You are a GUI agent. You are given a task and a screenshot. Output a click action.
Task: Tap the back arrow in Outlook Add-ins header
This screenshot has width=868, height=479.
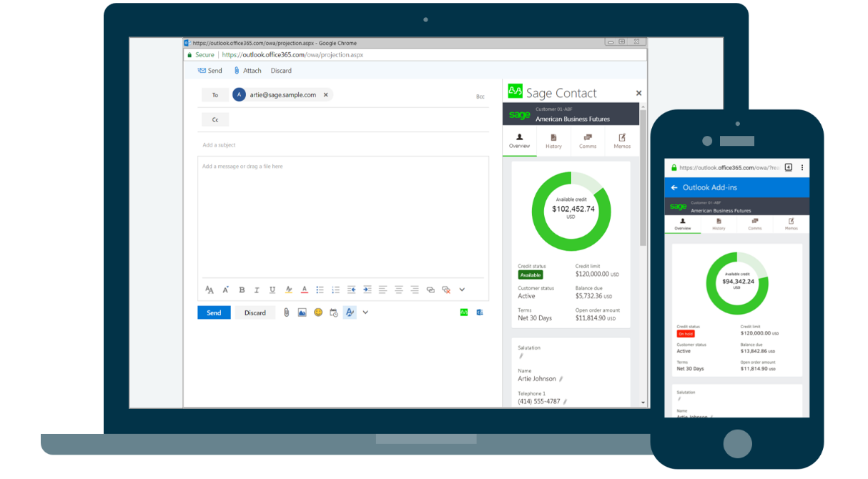coord(674,187)
